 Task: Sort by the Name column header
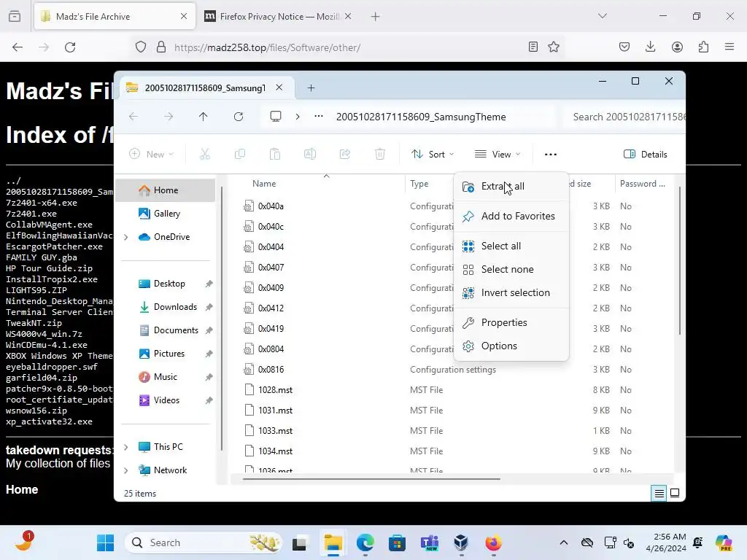click(x=264, y=184)
